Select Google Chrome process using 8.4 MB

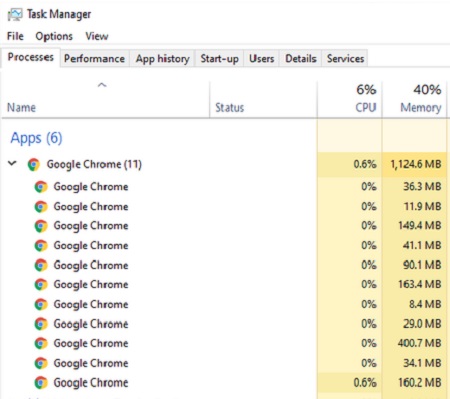(x=91, y=304)
